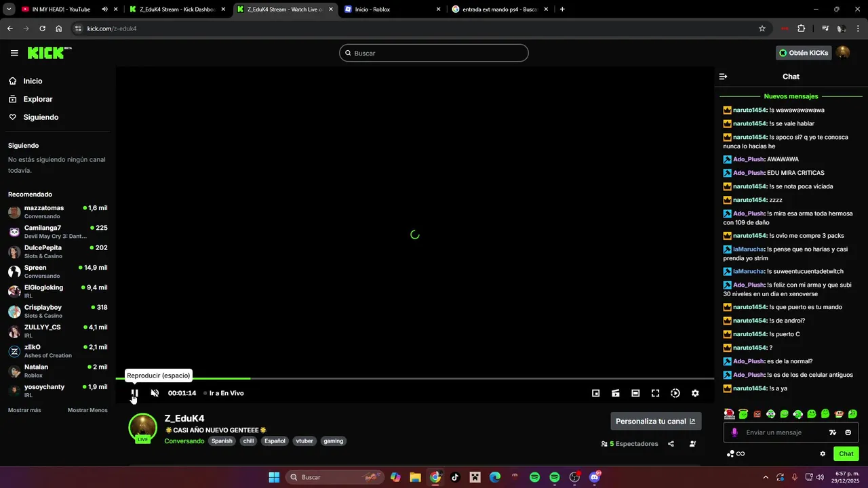Select the gaming tag
Viewport: 868px width, 488px height.
334,441
